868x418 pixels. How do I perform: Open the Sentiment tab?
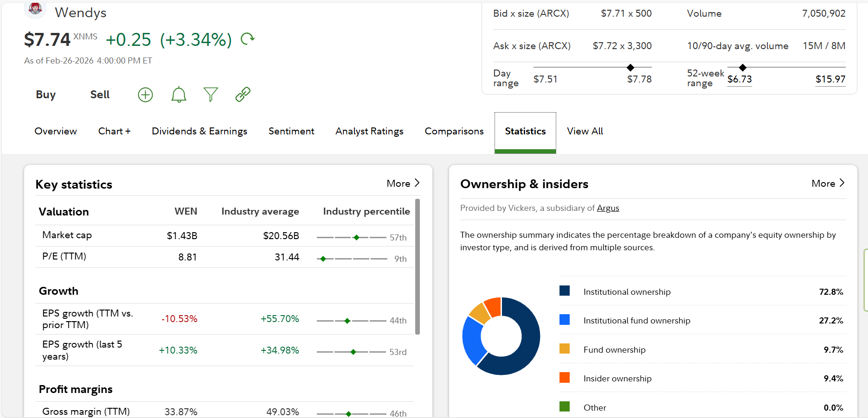pos(291,131)
